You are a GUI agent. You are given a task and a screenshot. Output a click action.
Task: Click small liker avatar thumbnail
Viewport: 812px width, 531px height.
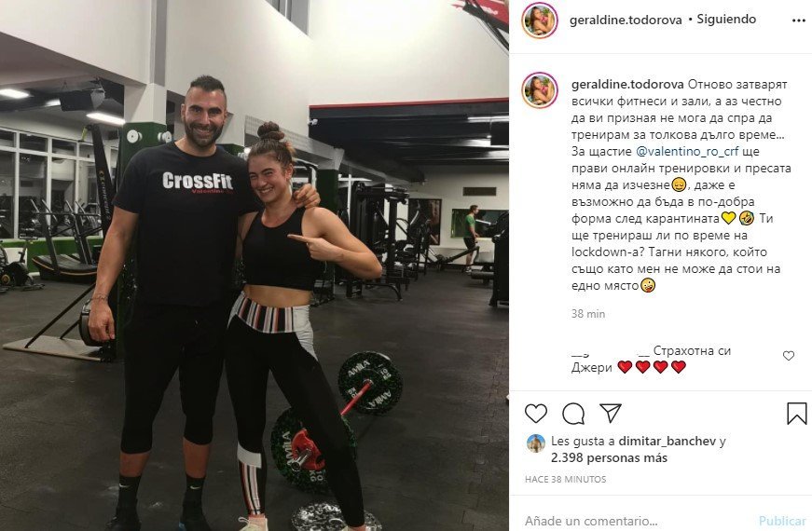536,443
